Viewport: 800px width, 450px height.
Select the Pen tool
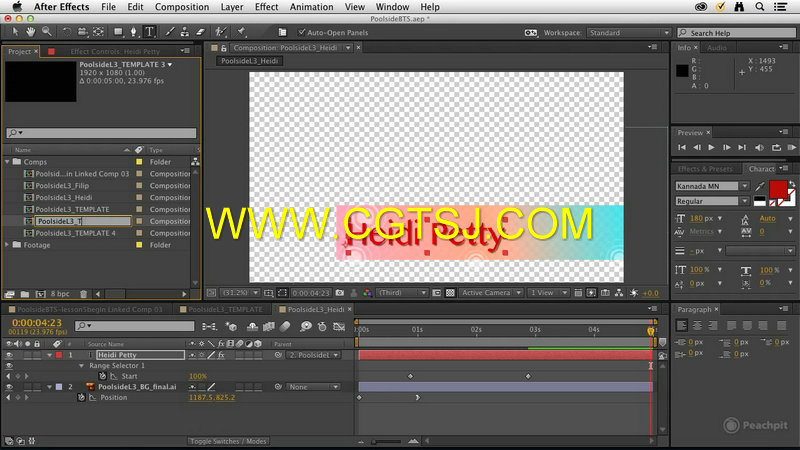click(134, 32)
